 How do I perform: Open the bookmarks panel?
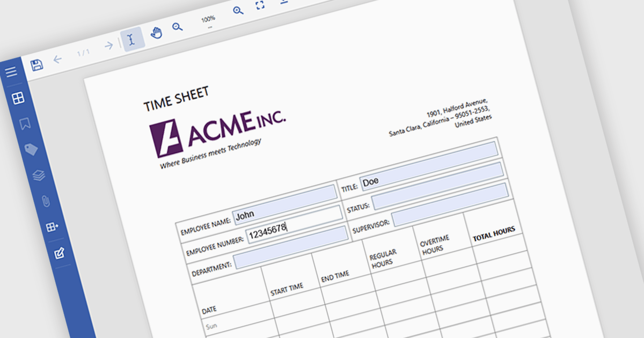[x=25, y=124]
